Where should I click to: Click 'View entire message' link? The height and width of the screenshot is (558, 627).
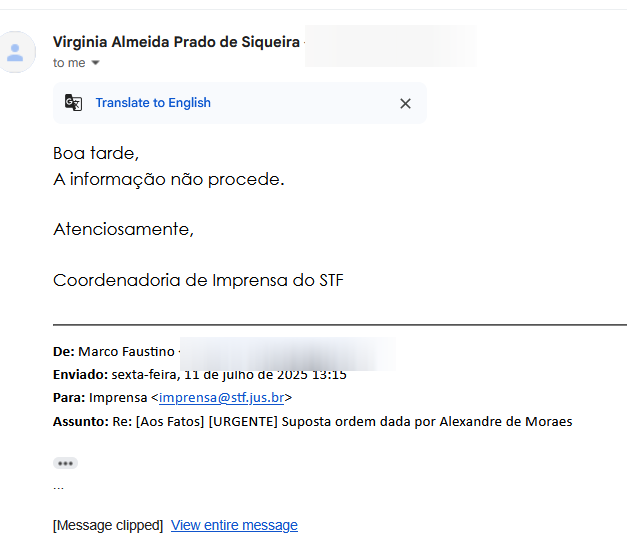(x=234, y=525)
